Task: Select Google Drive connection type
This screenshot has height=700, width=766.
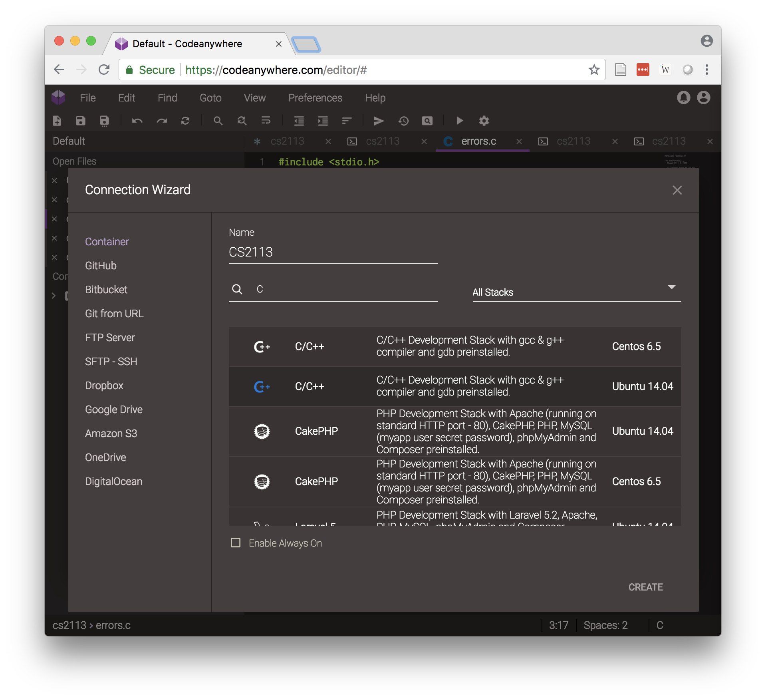Action: (x=114, y=410)
